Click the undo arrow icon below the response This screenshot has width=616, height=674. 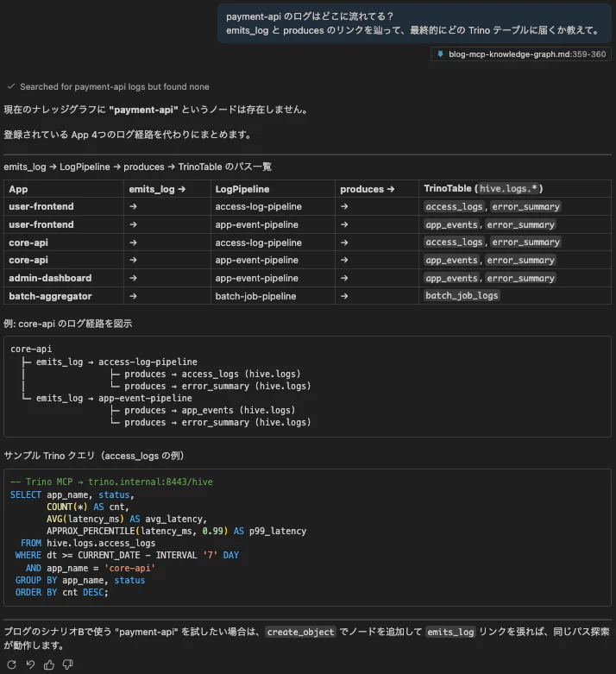click(x=30, y=665)
